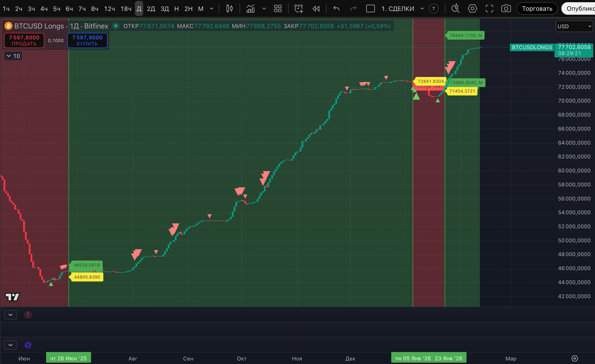Open the candlestick chart type selector
The width and height of the screenshot is (595, 364).
click(229, 9)
